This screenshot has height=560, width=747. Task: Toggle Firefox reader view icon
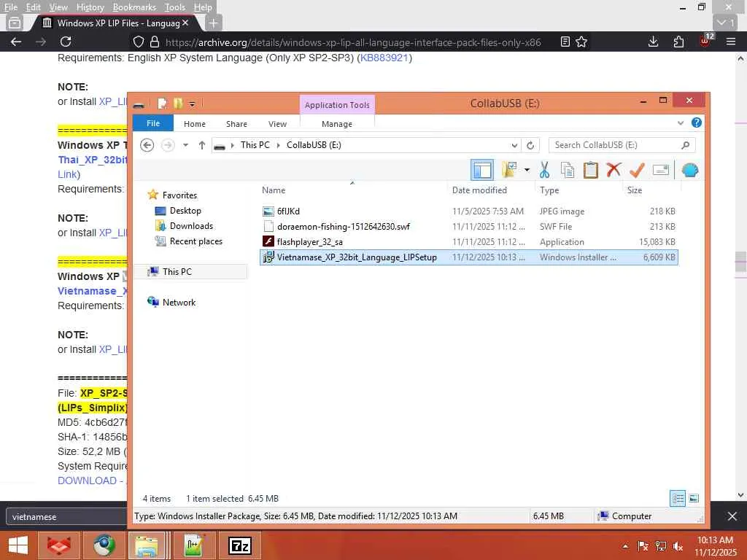click(x=565, y=42)
